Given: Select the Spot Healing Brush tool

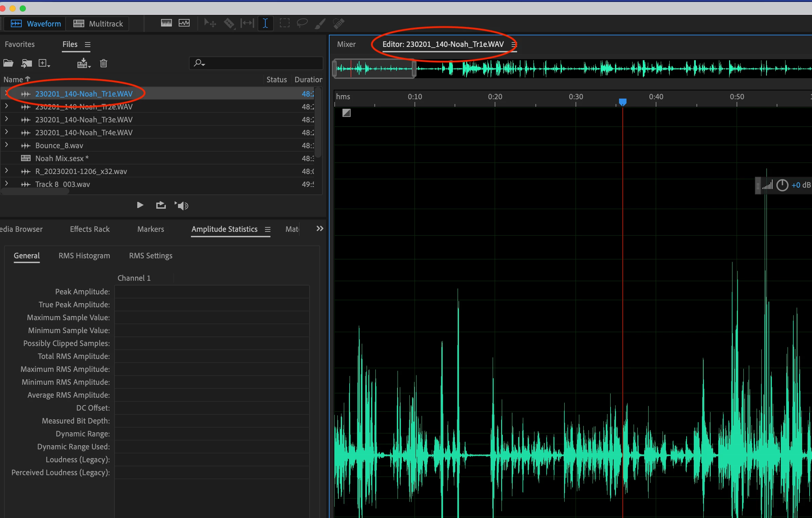Looking at the screenshot, I should [x=338, y=23].
